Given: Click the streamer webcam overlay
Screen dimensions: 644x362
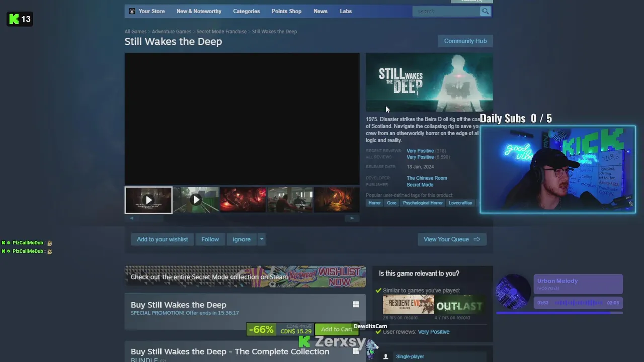Looking at the screenshot, I should (558, 169).
